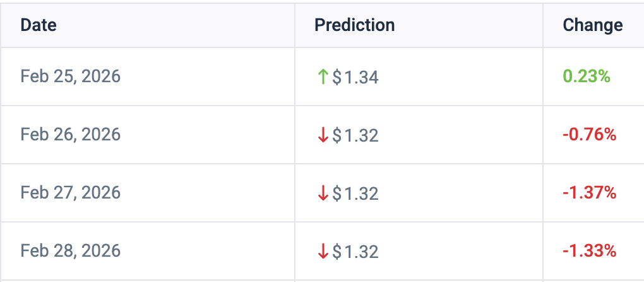
Task: Select the Feb 28, 2026 date cell
Action: pyautogui.click(x=70, y=251)
